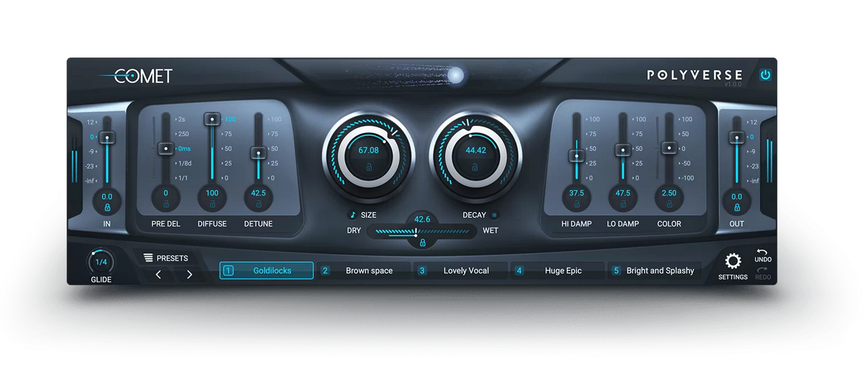Go to the previous preset arrow

(x=159, y=275)
